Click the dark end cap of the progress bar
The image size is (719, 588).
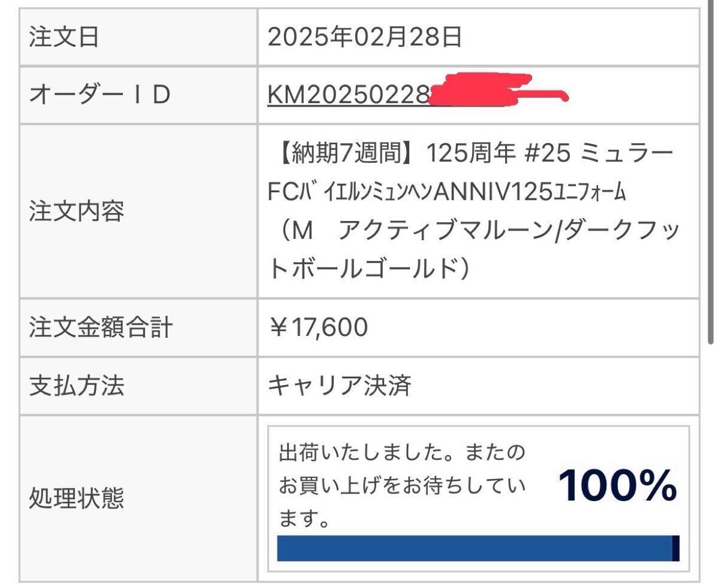676,548
